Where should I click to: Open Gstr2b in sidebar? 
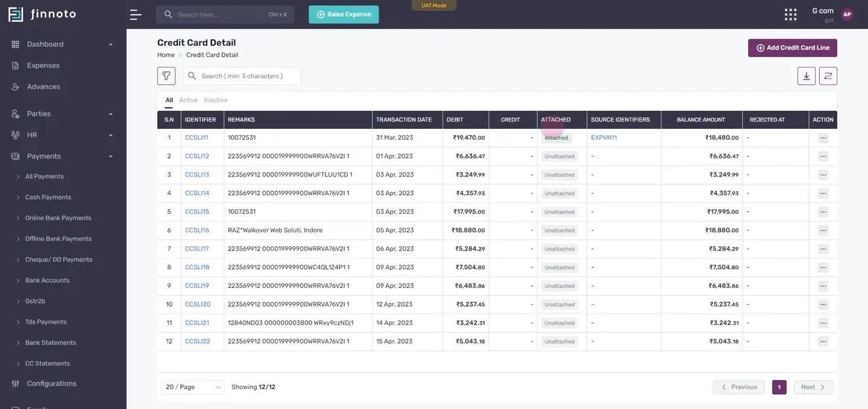(x=35, y=301)
